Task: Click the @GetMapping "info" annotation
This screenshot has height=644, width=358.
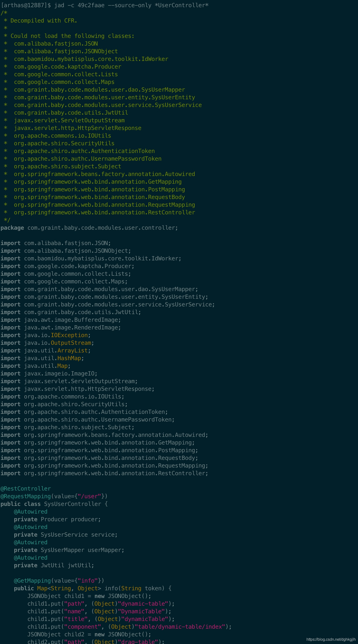Action: [x=59, y=581]
